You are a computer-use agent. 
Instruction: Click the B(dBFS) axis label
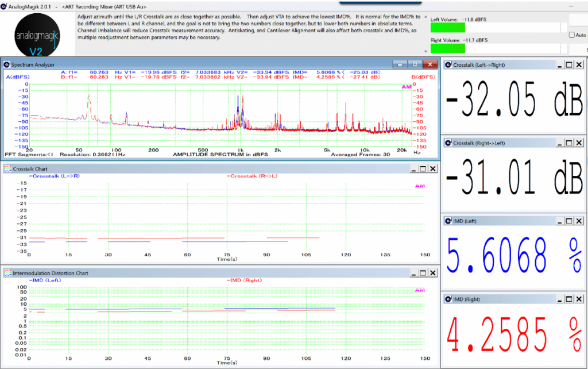(423, 77)
